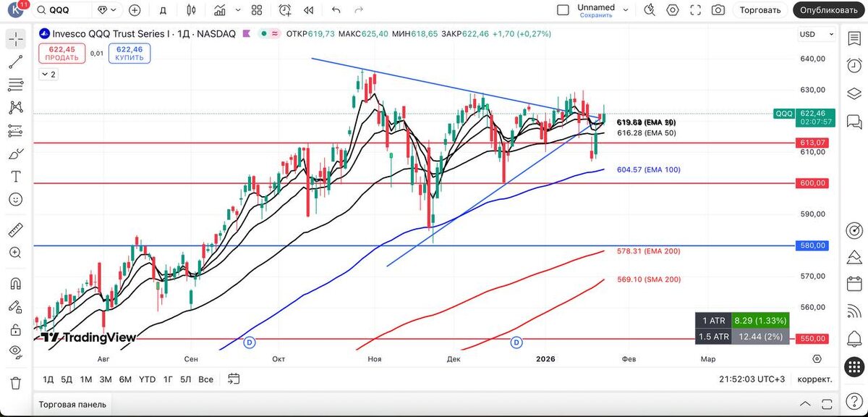
Task: Click the dividend D marker near December
Action: click(516, 342)
